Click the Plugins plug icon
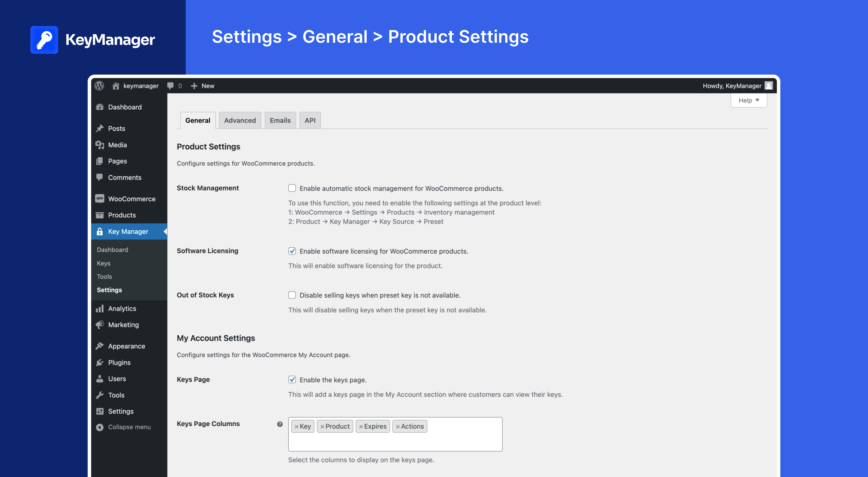The image size is (868, 477). (100, 363)
